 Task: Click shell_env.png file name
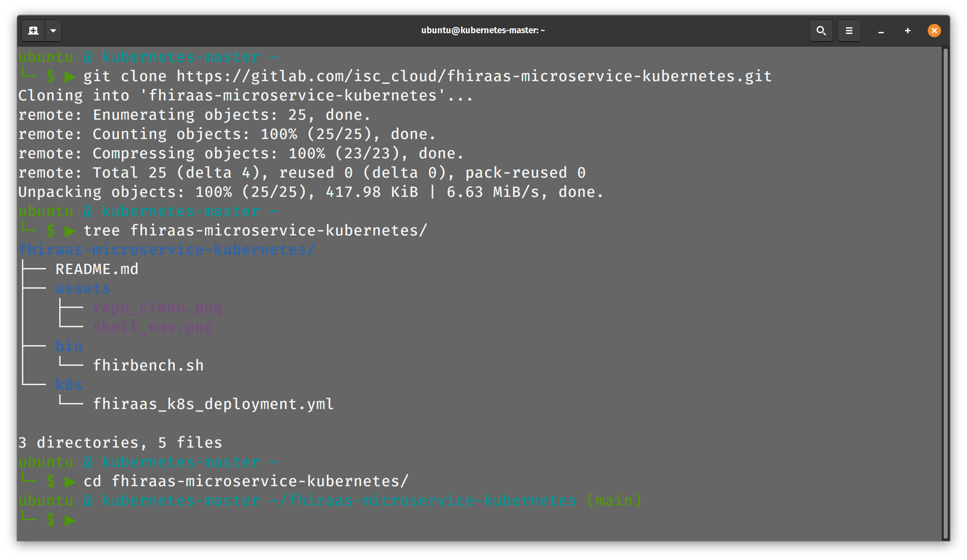[x=153, y=327]
